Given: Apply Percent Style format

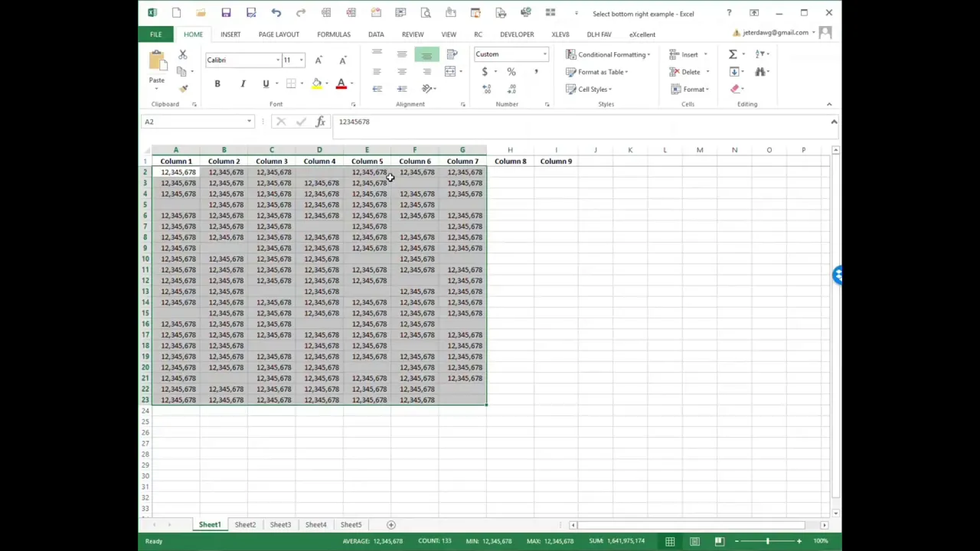Looking at the screenshot, I should (511, 72).
